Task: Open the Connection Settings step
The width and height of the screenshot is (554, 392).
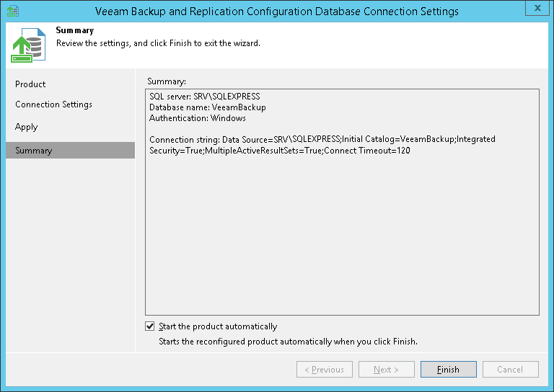Action: [x=53, y=104]
